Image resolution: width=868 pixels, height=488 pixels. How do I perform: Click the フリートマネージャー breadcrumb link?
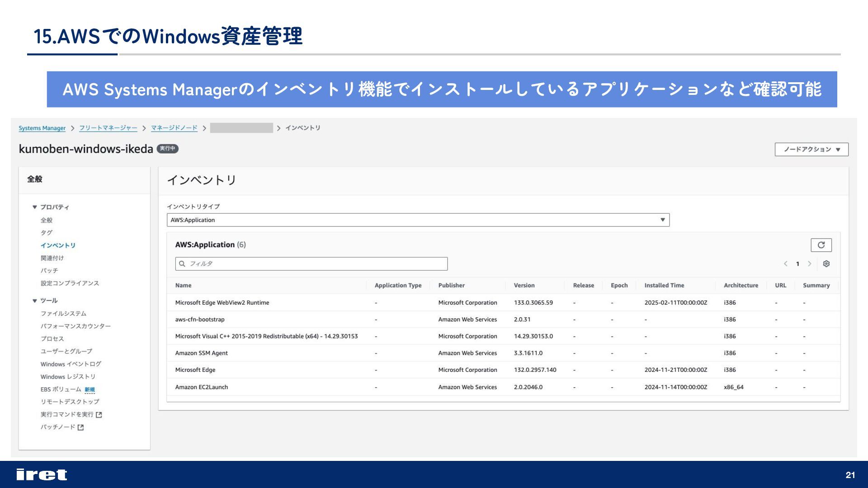pos(108,128)
